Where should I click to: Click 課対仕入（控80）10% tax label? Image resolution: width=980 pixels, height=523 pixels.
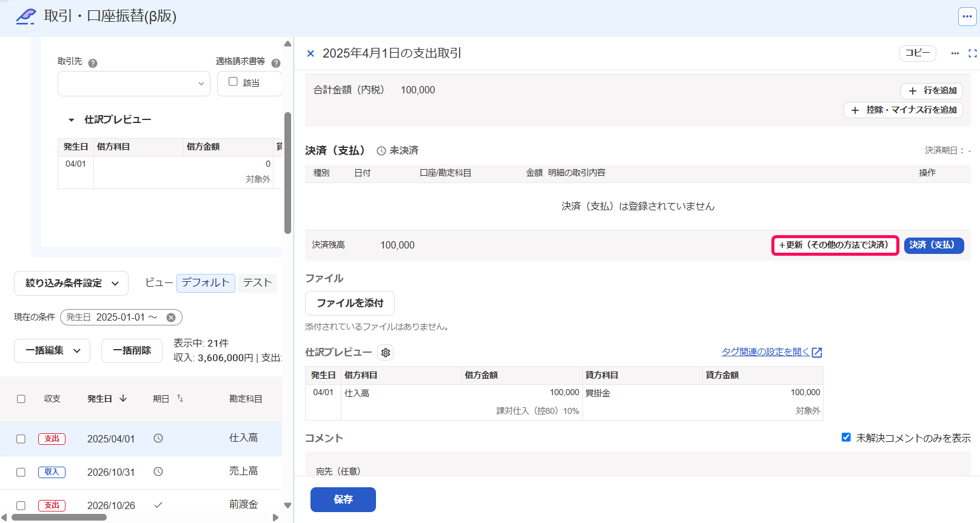538,411
